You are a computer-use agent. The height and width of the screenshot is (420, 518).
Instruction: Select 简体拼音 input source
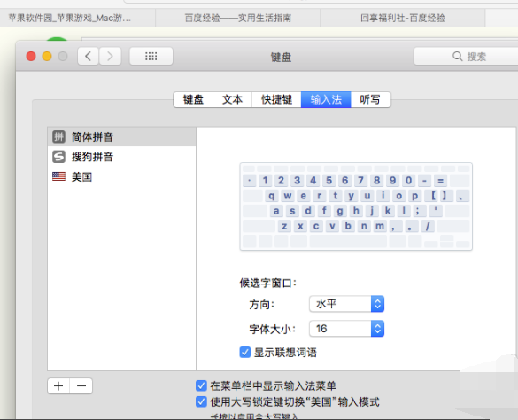(x=122, y=136)
